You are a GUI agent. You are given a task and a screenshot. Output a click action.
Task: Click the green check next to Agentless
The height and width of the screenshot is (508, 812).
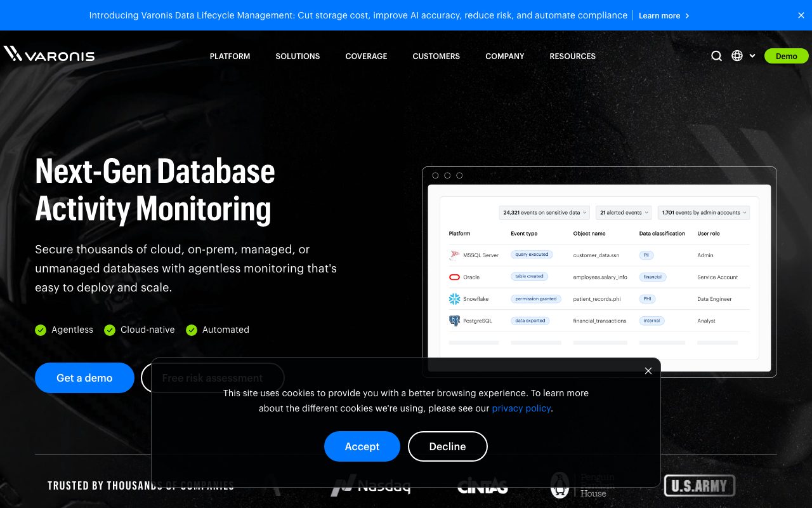(x=41, y=330)
